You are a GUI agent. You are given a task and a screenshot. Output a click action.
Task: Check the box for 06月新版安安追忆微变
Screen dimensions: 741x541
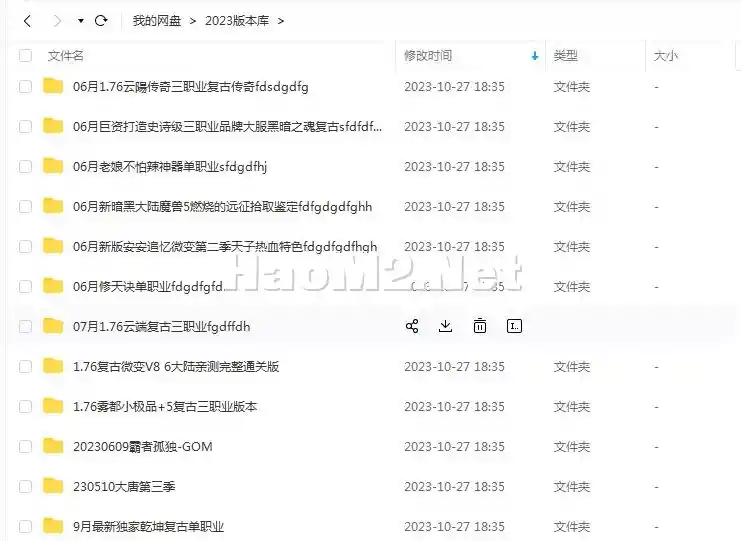(26, 246)
